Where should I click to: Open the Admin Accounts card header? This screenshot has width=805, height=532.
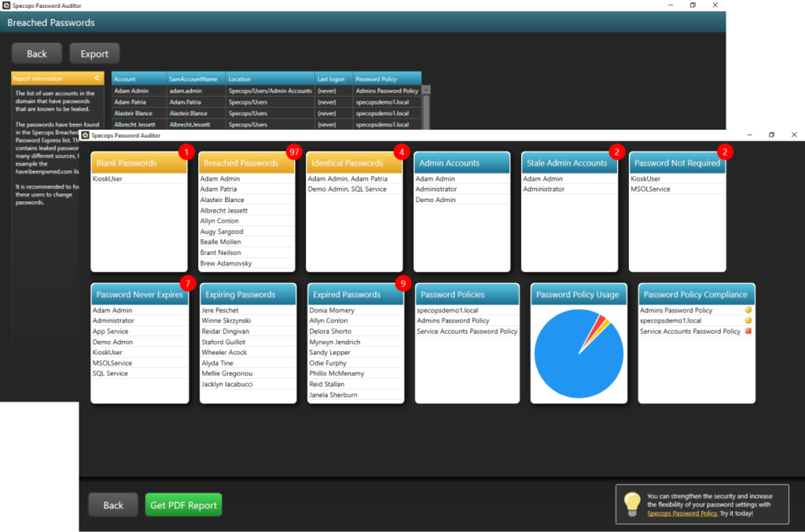point(461,163)
